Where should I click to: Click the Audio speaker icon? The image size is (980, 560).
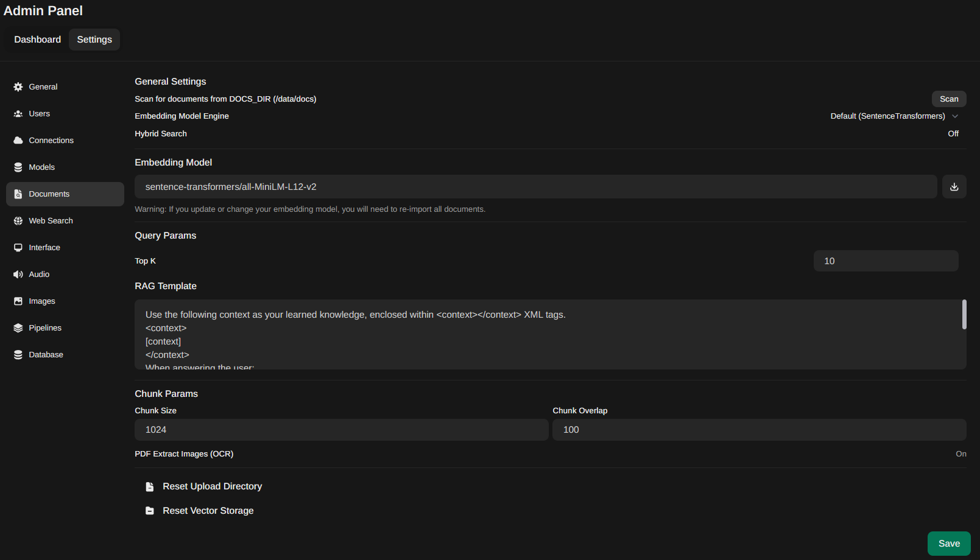18,275
